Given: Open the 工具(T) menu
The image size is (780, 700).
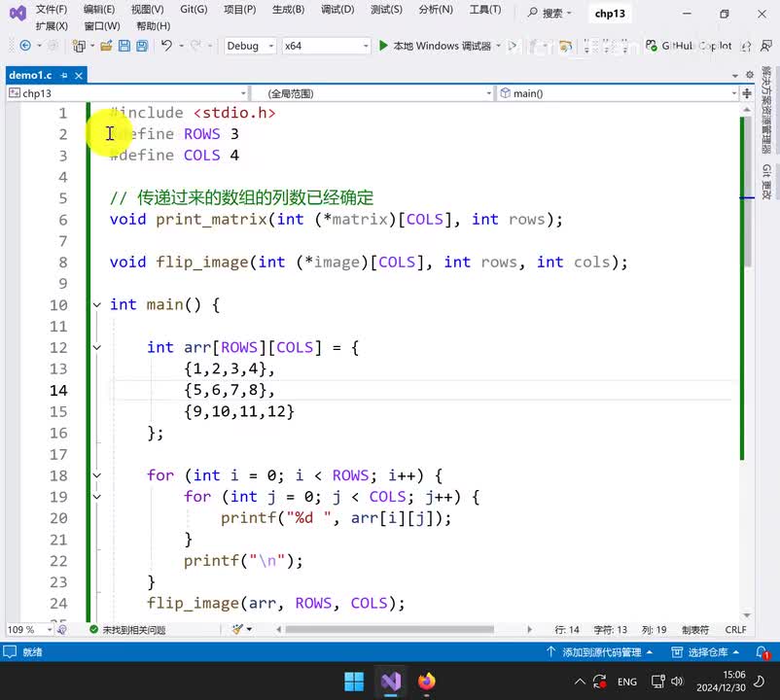Looking at the screenshot, I should click(x=485, y=10).
